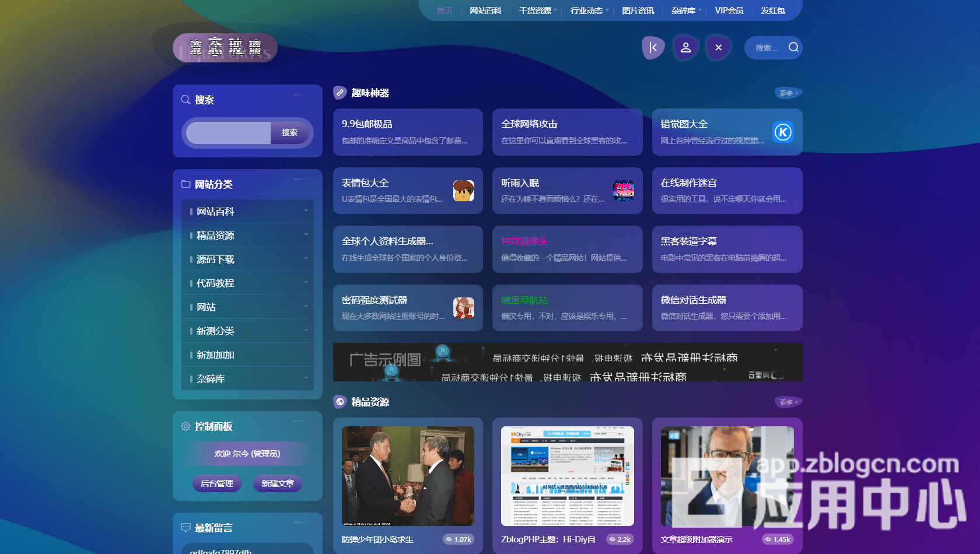980x554 pixels.
Task: Open 文章超级附加器演示 thumbnail
Action: [x=727, y=476]
